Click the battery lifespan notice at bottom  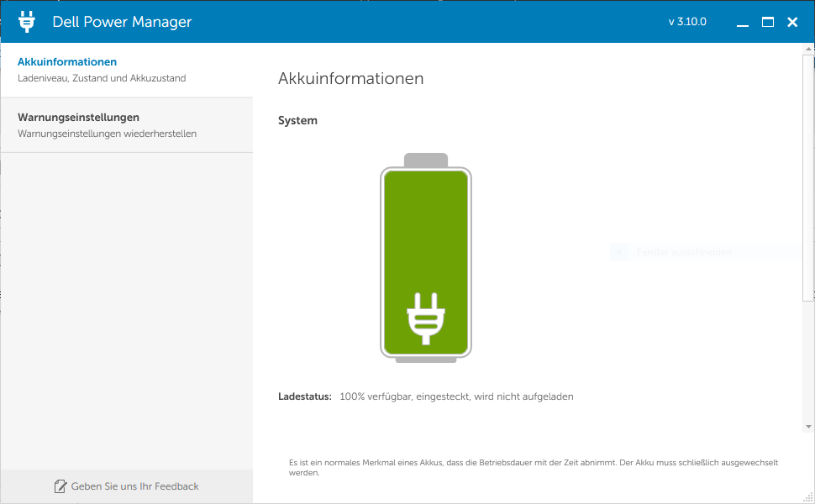533,467
